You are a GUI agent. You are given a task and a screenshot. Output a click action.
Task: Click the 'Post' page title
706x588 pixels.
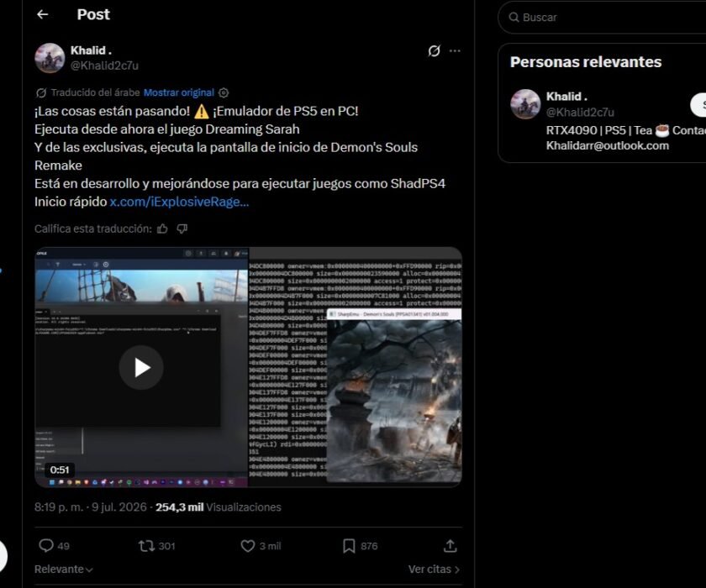point(93,14)
